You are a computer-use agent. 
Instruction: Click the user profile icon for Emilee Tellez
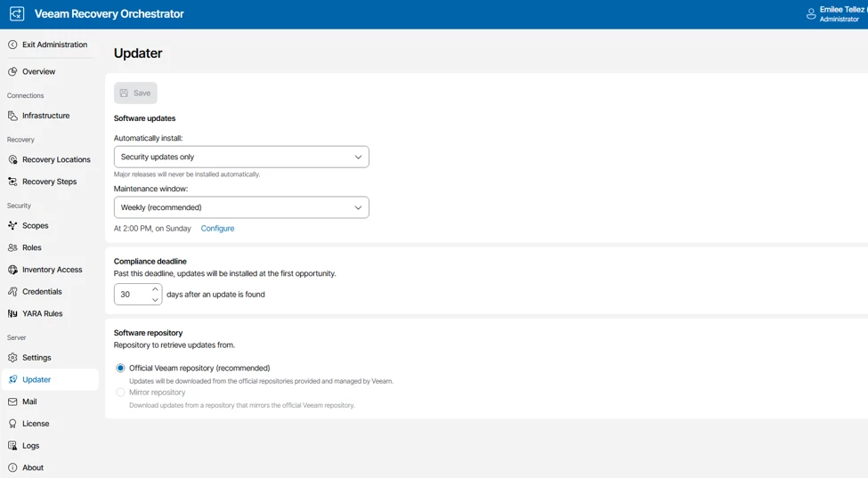click(811, 14)
